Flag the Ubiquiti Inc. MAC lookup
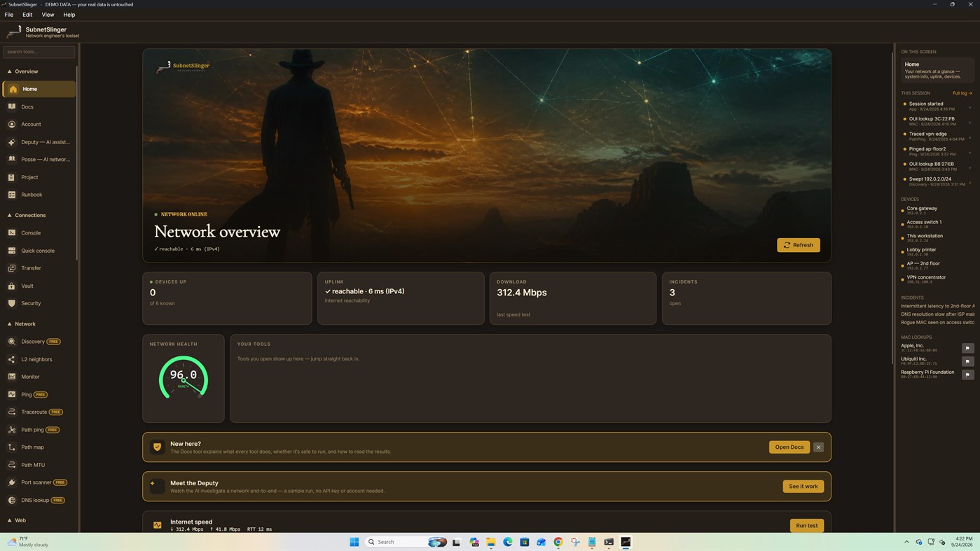 tap(967, 361)
